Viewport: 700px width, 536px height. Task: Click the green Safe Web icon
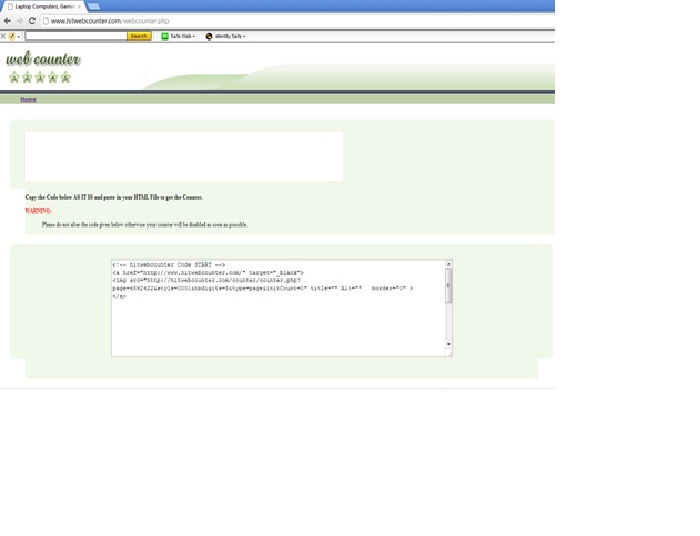pos(165,36)
